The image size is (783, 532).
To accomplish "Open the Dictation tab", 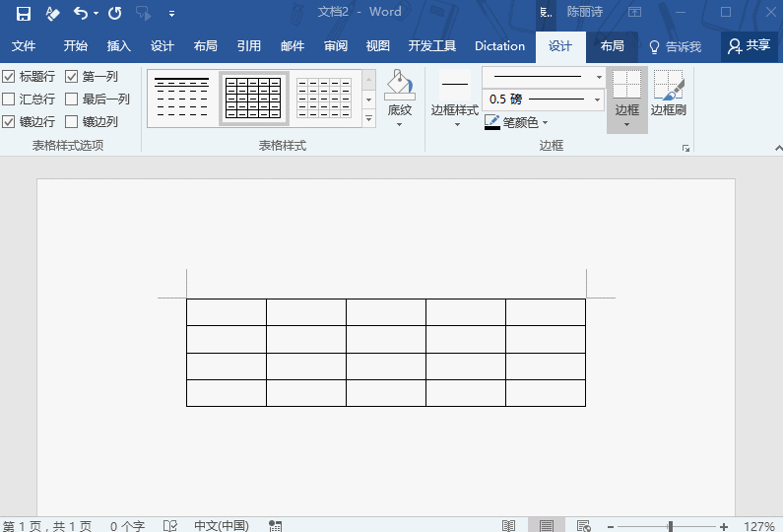I will tap(499, 46).
